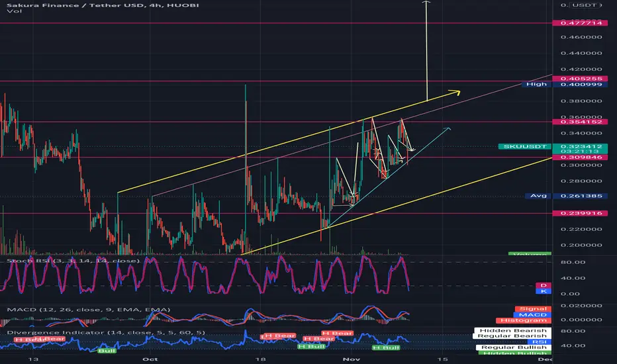
Task: Click the Stoch RSI indicator title
Action: 73,261
